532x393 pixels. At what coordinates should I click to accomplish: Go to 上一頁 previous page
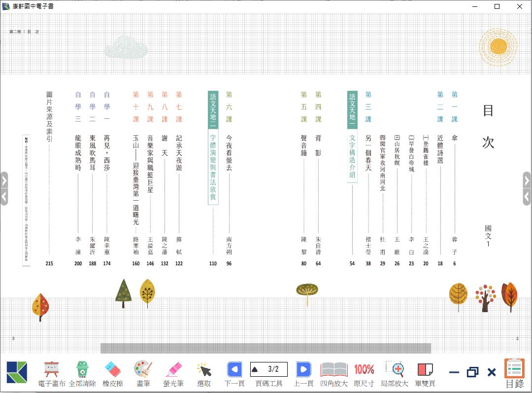coord(303,373)
